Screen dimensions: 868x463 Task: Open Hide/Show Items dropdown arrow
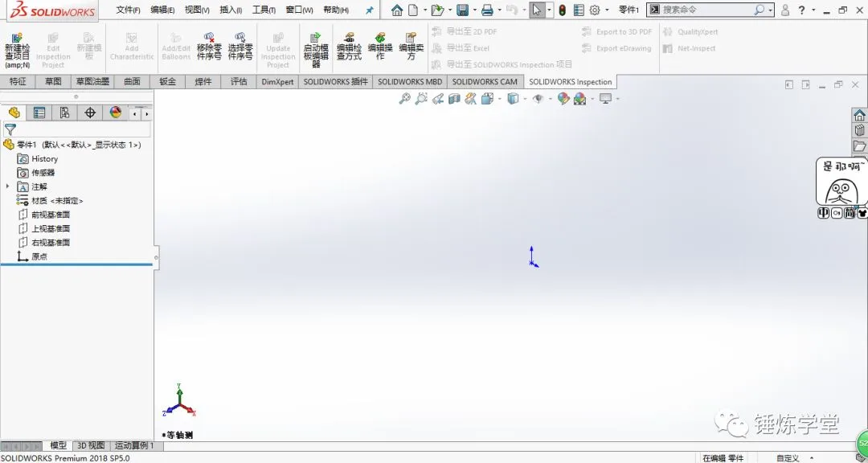point(550,99)
